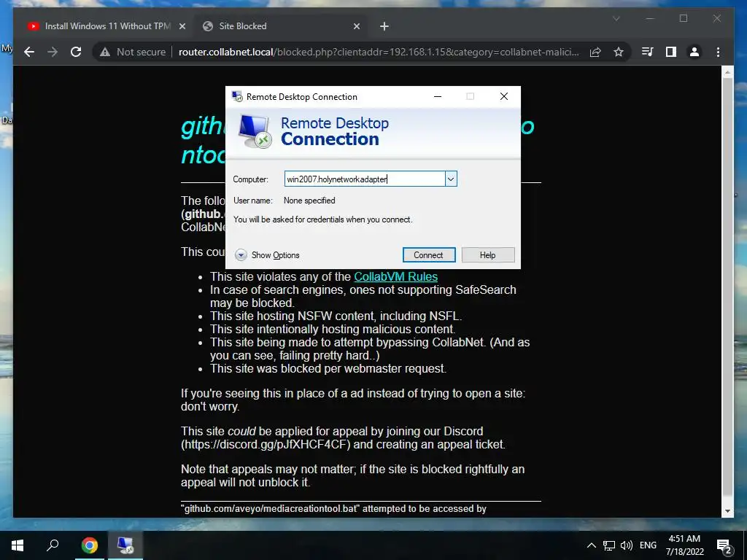Click the Discord appeal URL text

tap(266, 444)
